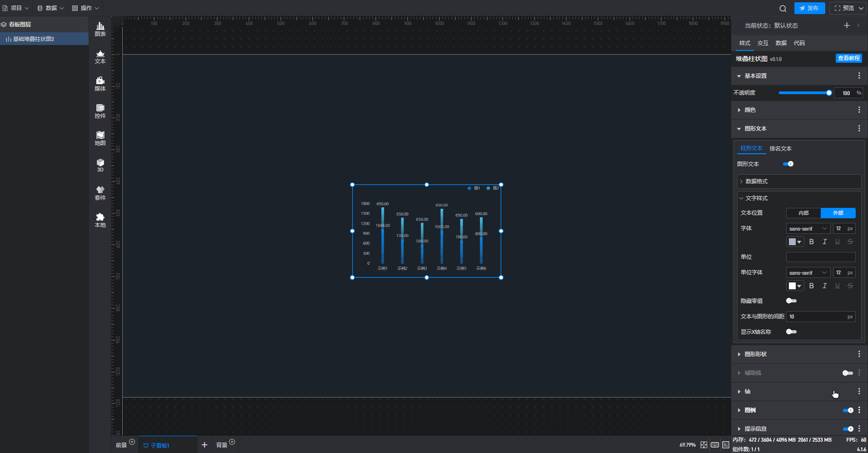The image size is (868, 453).
Task: Open the more options menu for 颜色 section
Action: [x=859, y=110]
